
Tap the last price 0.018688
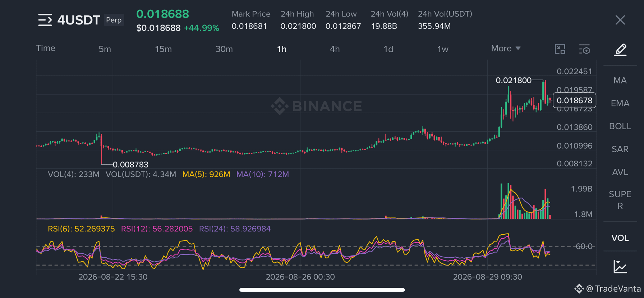(162, 14)
